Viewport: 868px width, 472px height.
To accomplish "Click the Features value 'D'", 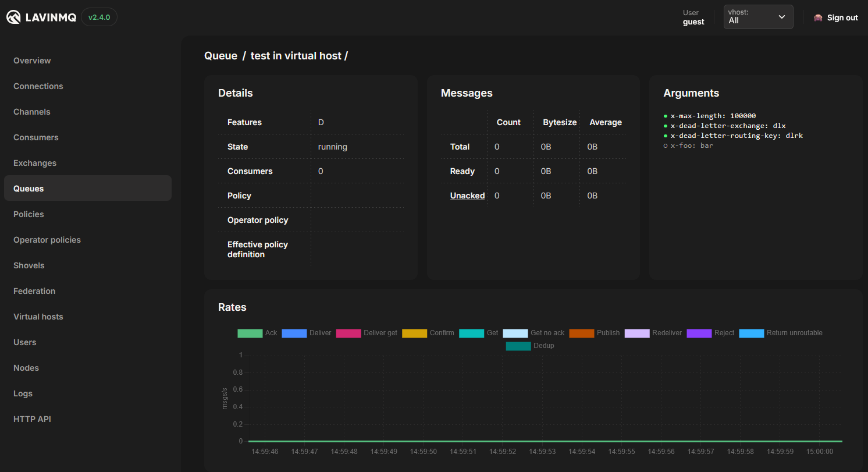I will [321, 122].
